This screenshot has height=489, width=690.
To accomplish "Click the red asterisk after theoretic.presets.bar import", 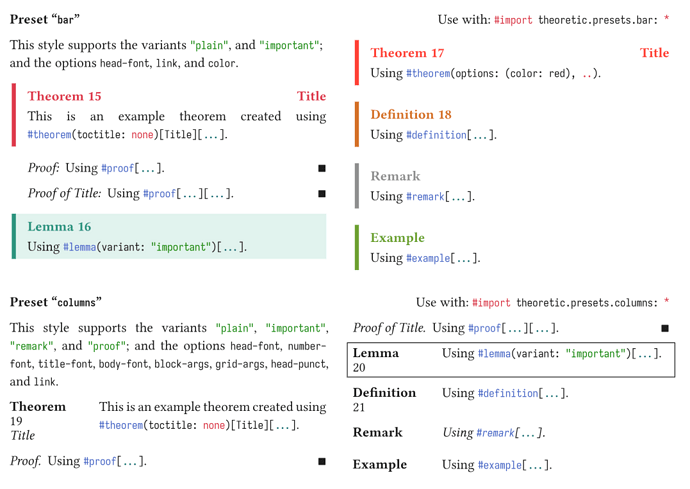I will coord(666,20).
